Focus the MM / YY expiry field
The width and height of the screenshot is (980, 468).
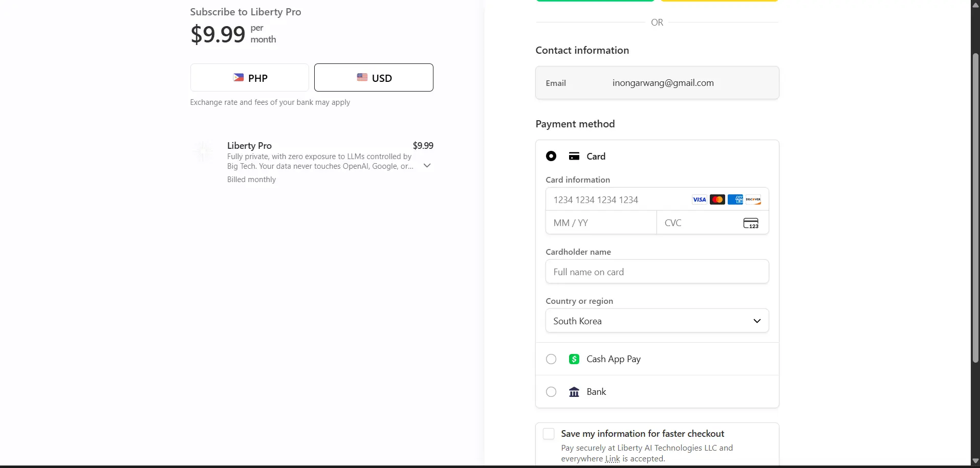click(601, 223)
